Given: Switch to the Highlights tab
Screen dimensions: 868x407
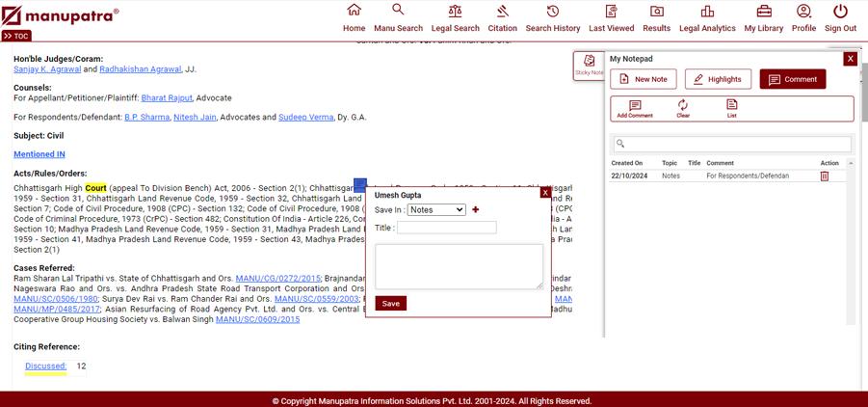Looking at the screenshot, I should (x=718, y=79).
